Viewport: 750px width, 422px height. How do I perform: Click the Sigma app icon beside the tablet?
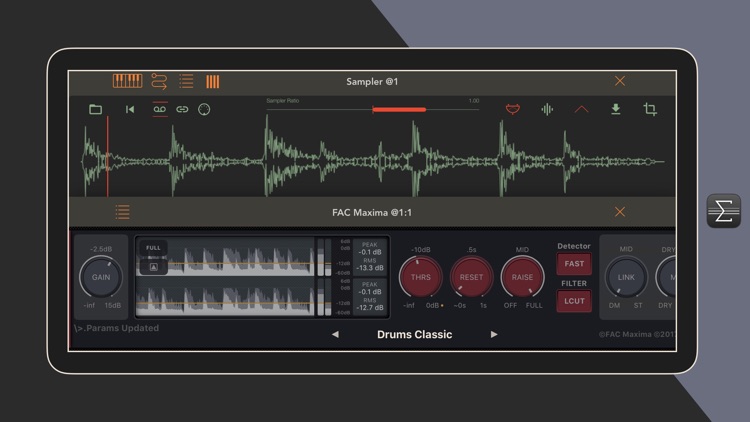tap(724, 211)
